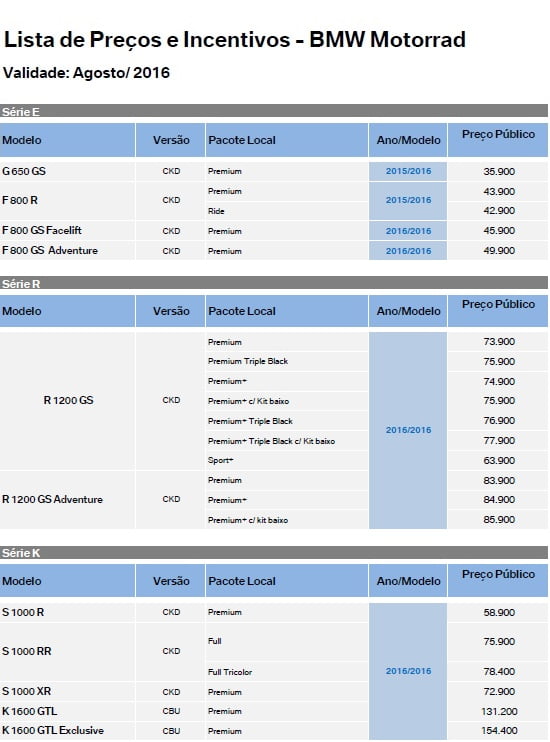Click the Preço Público header in Série E table
This screenshot has width=550, height=742.
pyautogui.click(x=498, y=134)
